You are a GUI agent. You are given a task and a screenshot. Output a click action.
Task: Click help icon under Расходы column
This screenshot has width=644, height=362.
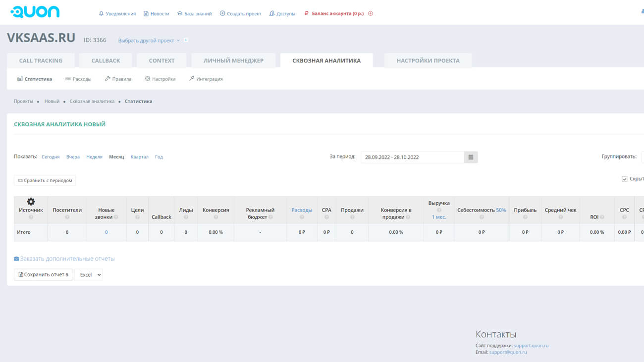tap(302, 217)
